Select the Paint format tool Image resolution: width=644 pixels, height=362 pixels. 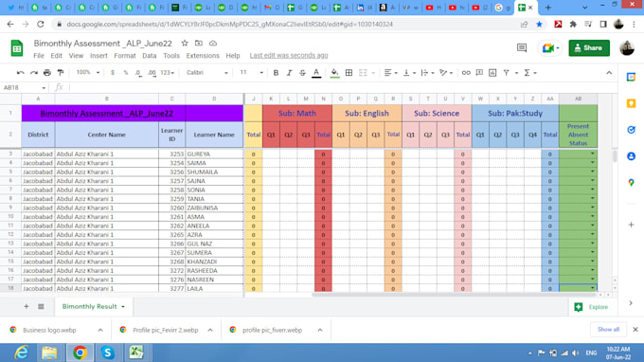tap(61, 73)
